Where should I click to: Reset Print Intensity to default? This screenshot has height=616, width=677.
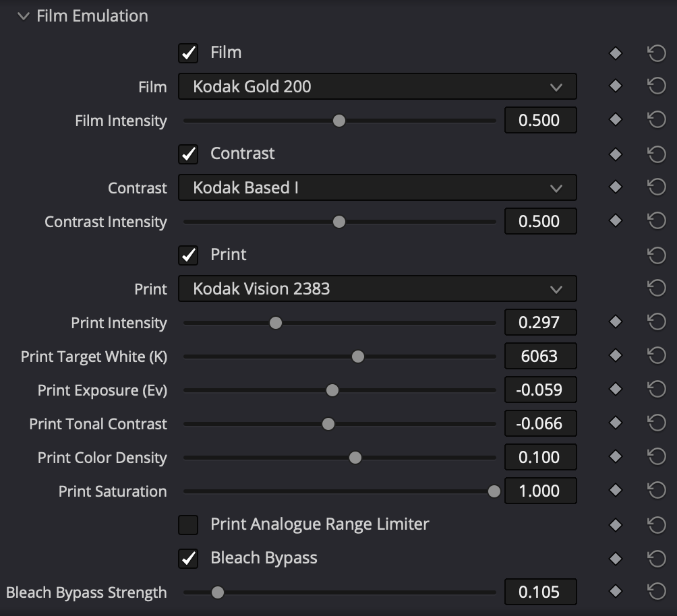click(x=657, y=321)
